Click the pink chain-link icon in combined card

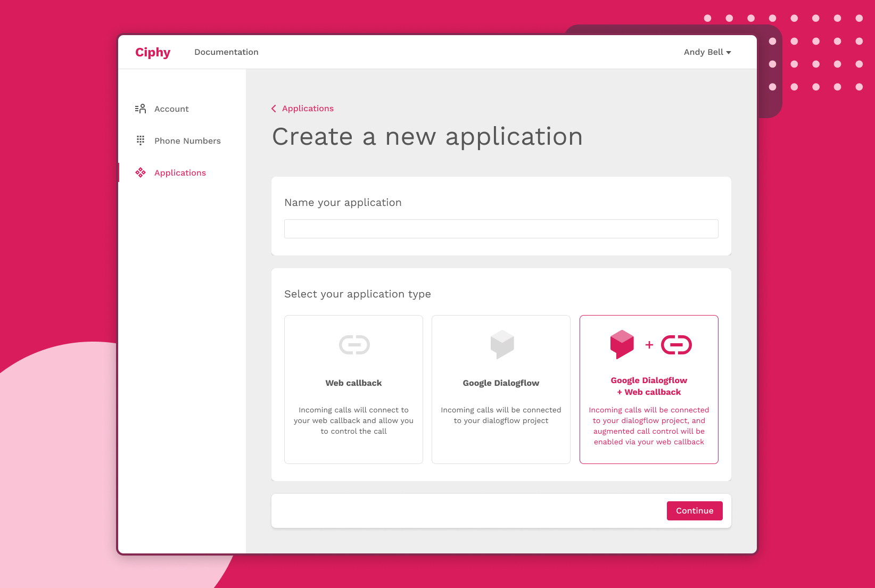point(676,344)
